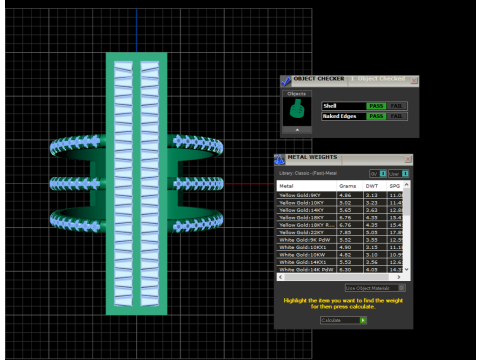Click the green play arrow beside Calculate
Screen dimensions: 480x360
(x=363, y=320)
